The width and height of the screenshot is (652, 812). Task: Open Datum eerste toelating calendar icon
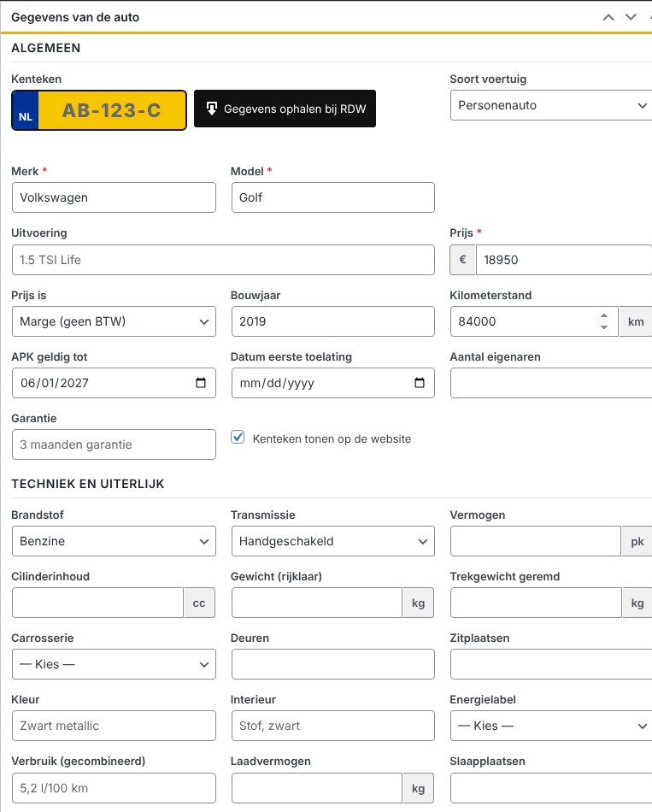pyautogui.click(x=420, y=383)
